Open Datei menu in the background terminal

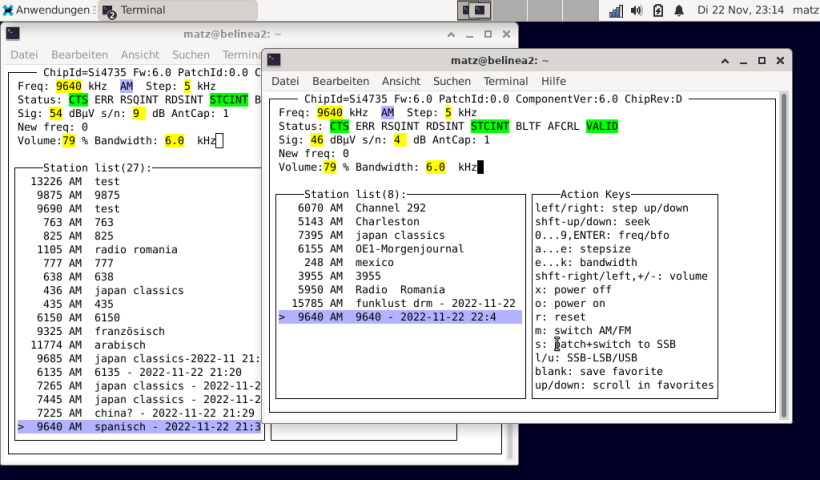click(x=24, y=54)
